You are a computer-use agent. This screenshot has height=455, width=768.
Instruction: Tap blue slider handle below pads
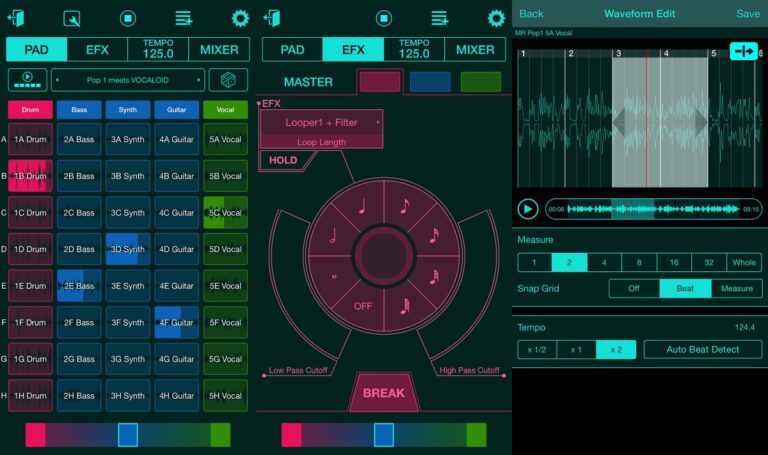coord(128,435)
